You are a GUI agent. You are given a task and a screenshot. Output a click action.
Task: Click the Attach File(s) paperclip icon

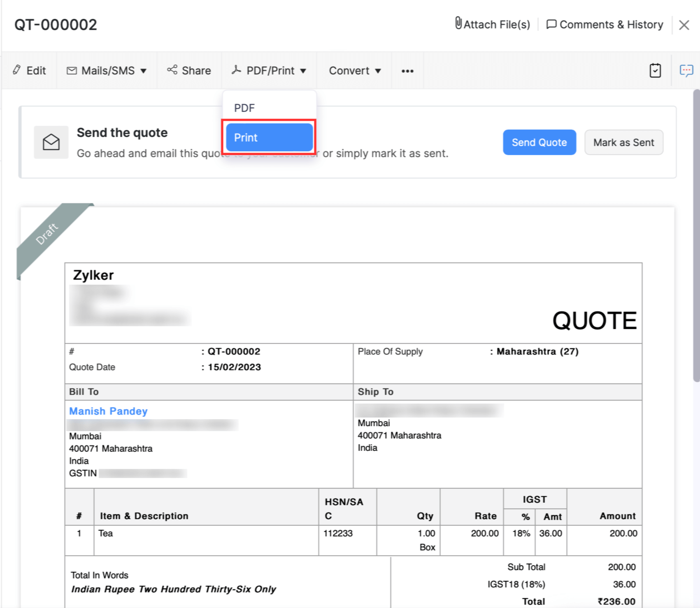point(458,23)
